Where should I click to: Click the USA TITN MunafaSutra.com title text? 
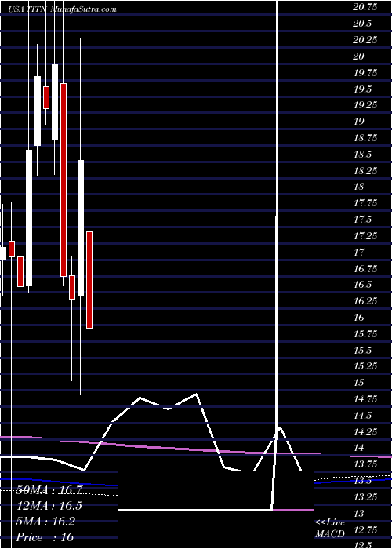(x=62, y=9)
